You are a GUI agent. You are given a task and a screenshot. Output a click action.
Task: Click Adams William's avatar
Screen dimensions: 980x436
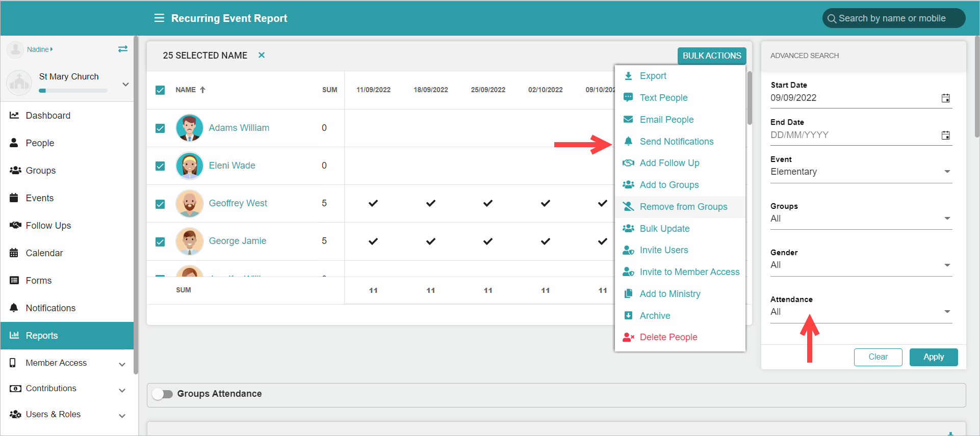[x=190, y=128]
